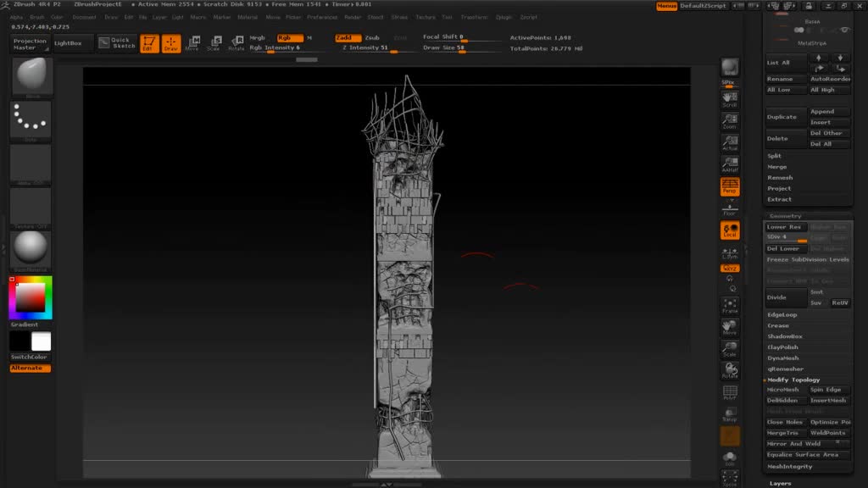The image size is (868, 488).
Task: Expand the DynaMesh section
Action: pos(783,358)
